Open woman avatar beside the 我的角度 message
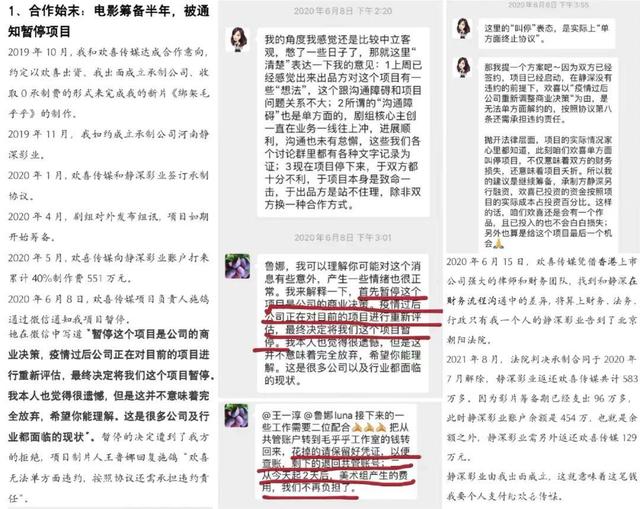This screenshot has height=509, width=640. [239, 40]
